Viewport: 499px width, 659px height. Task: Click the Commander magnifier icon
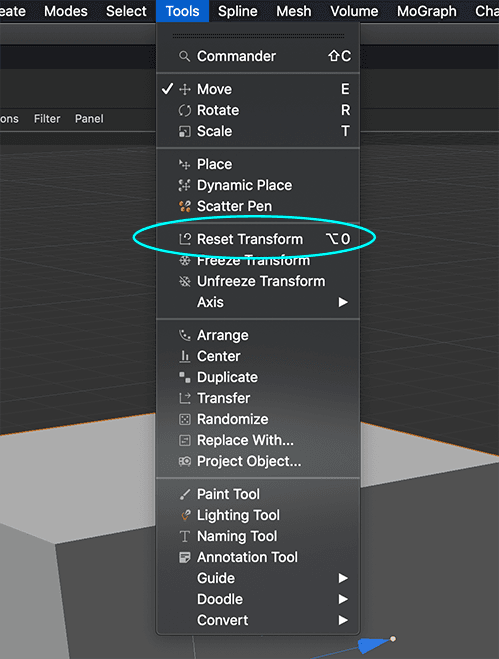(x=184, y=56)
